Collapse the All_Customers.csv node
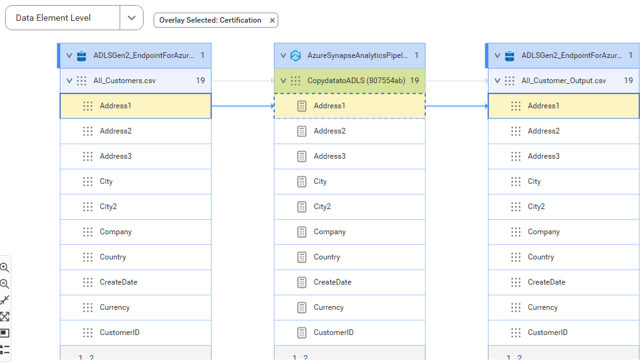644x364 pixels. point(69,81)
